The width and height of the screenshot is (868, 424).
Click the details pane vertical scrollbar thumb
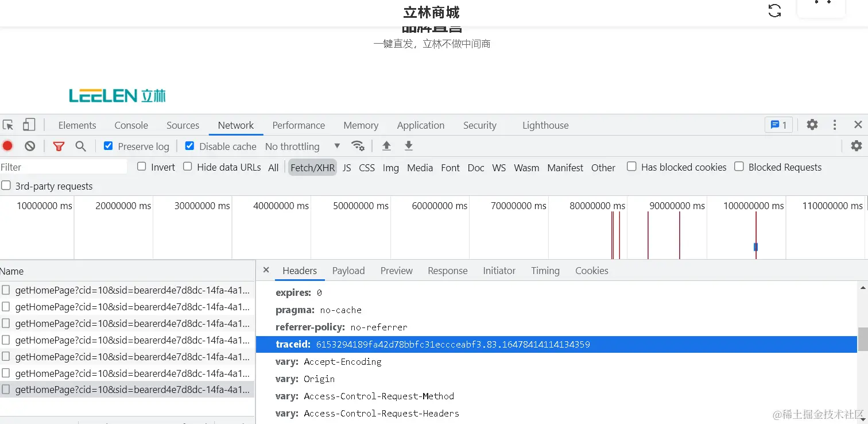click(x=863, y=339)
